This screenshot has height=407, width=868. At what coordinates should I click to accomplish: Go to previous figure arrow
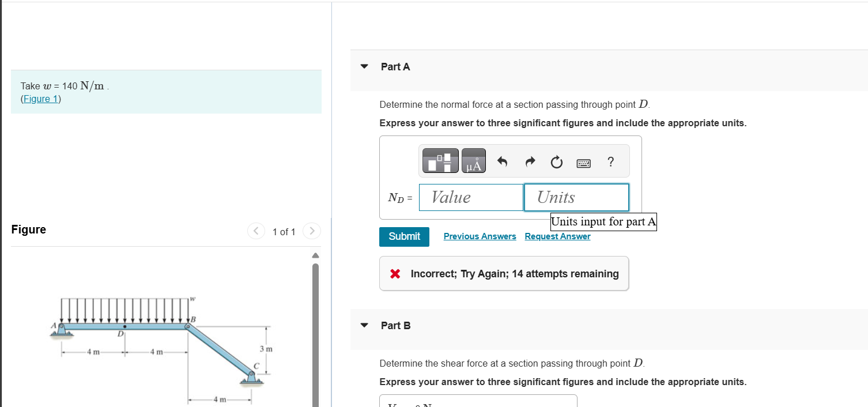coord(256,231)
